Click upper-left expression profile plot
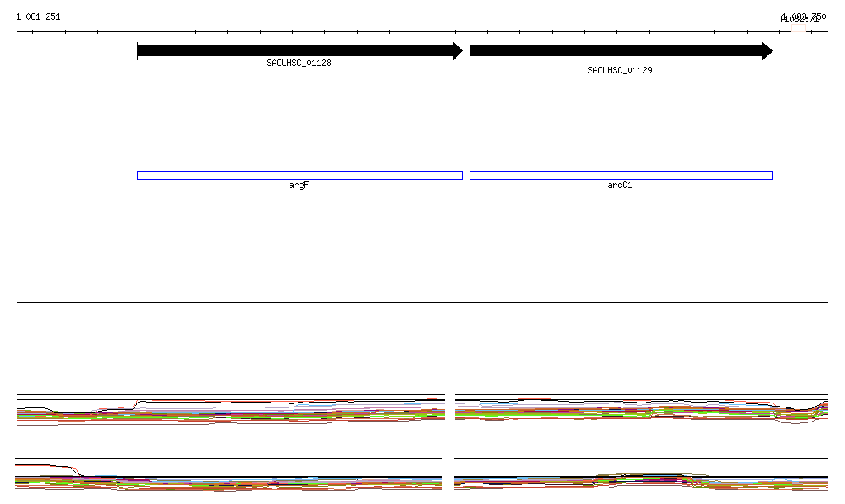845x504 pixels. pyautogui.click(x=231, y=410)
